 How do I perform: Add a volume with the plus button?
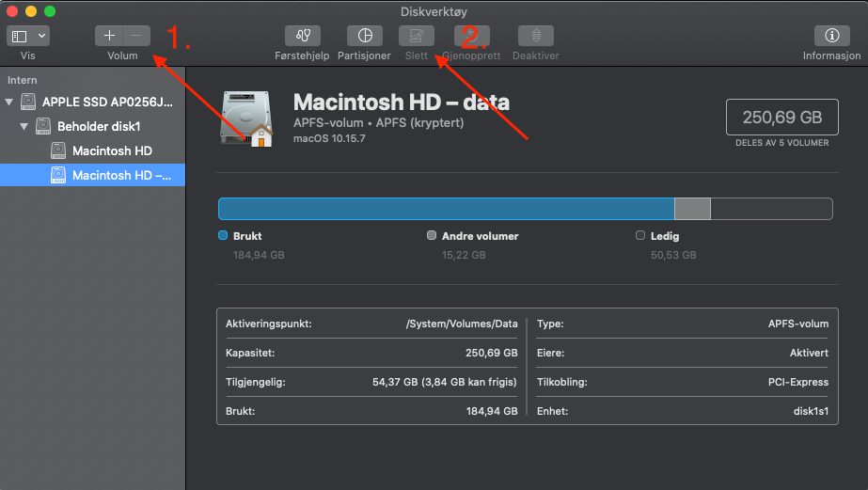pyautogui.click(x=109, y=36)
